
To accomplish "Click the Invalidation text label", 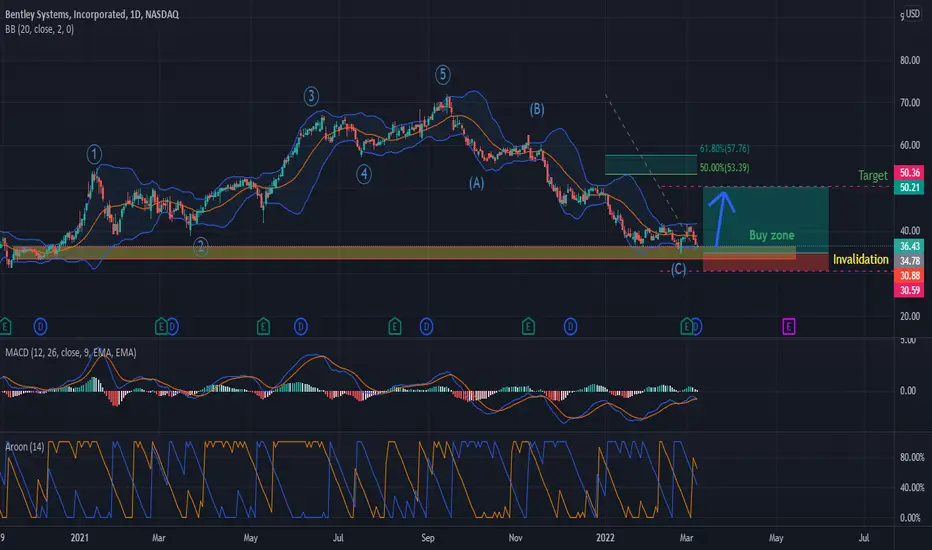I will [861, 259].
